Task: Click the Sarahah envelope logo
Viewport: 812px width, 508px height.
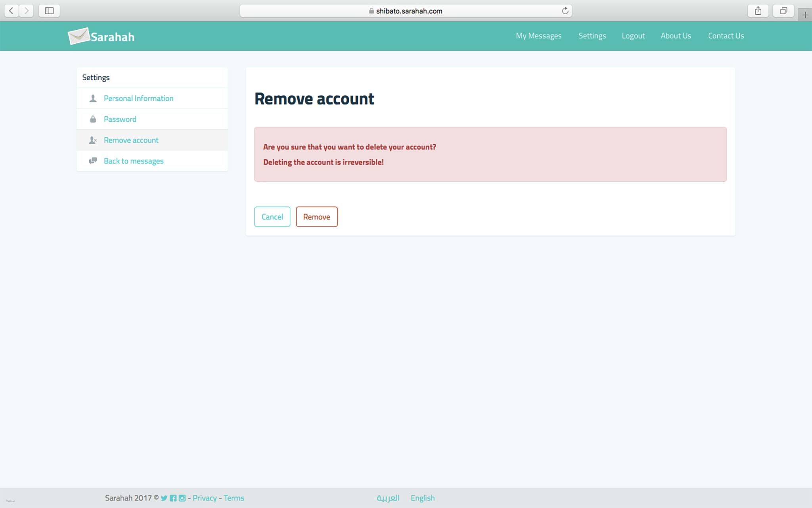Action: pos(79,36)
